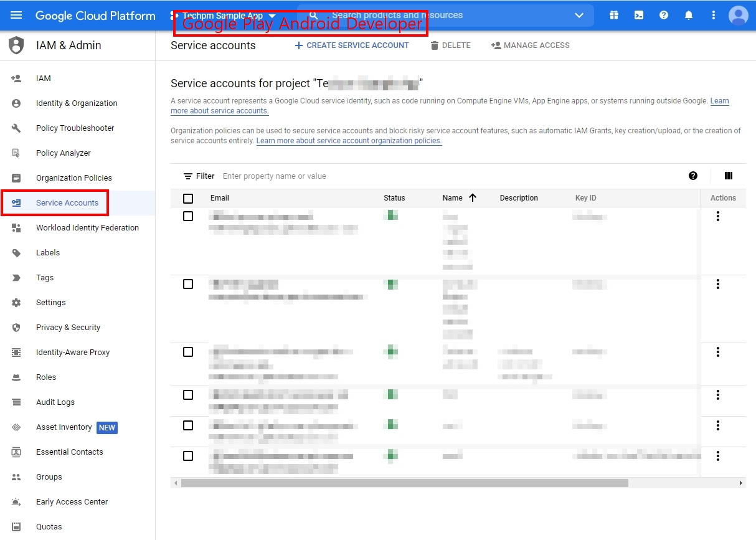Open Cloud Shell terminal icon
The image size is (756, 540).
point(639,15)
